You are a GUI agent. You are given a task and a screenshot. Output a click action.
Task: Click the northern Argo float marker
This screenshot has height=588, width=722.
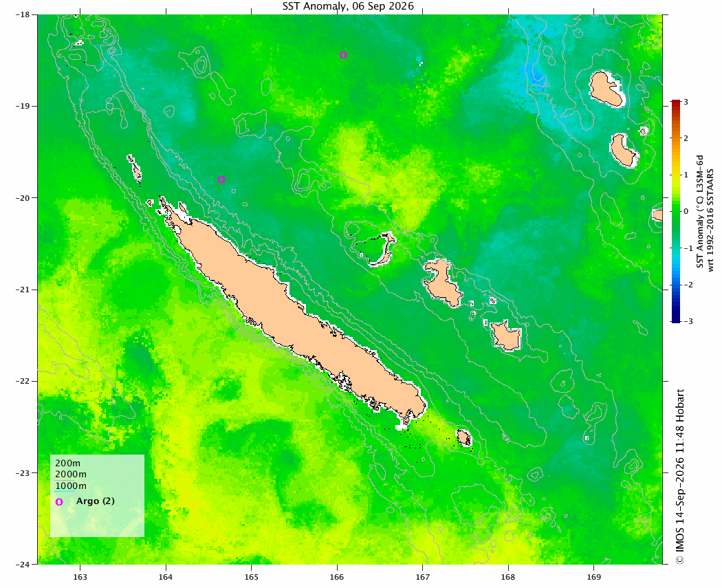pyautogui.click(x=343, y=55)
